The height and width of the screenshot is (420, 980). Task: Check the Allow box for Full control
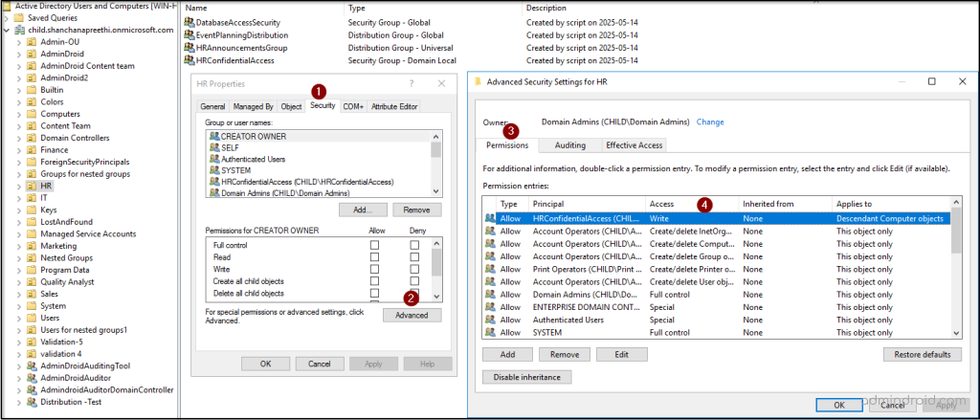click(375, 246)
